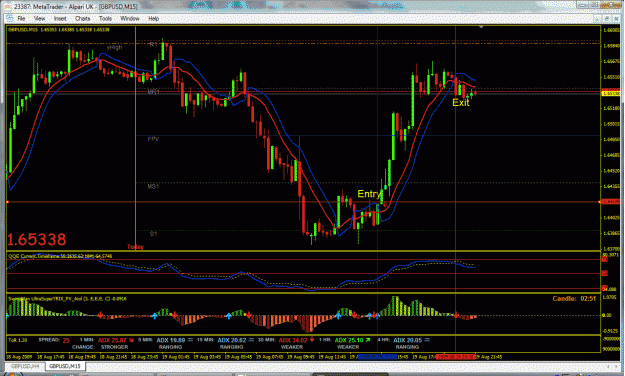Click the 18 Aug 17:45 time axis label
Viewport: 625px width, 376px height.
51,357
